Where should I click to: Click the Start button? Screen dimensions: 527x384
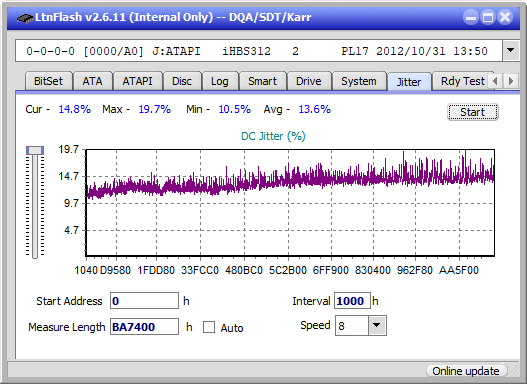[x=473, y=112]
